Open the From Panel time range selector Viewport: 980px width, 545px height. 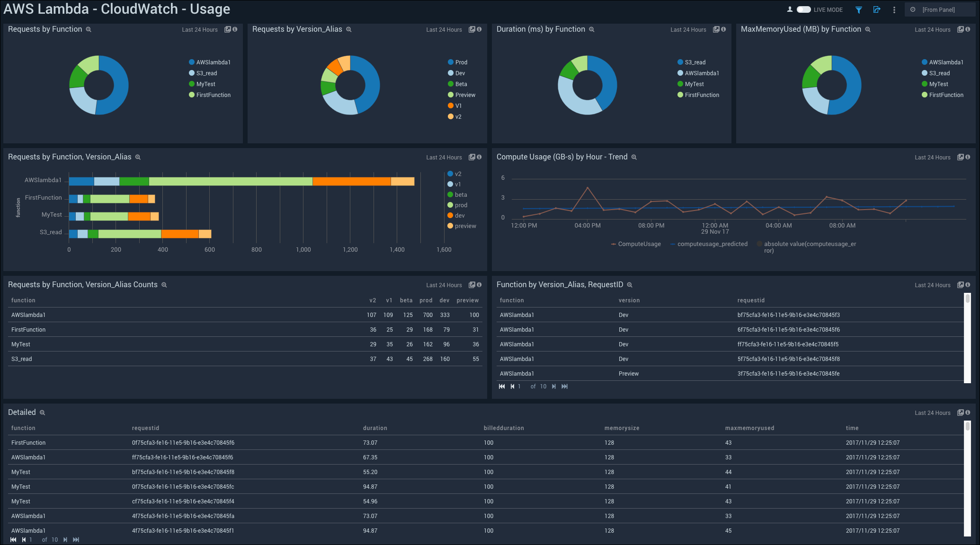point(939,10)
